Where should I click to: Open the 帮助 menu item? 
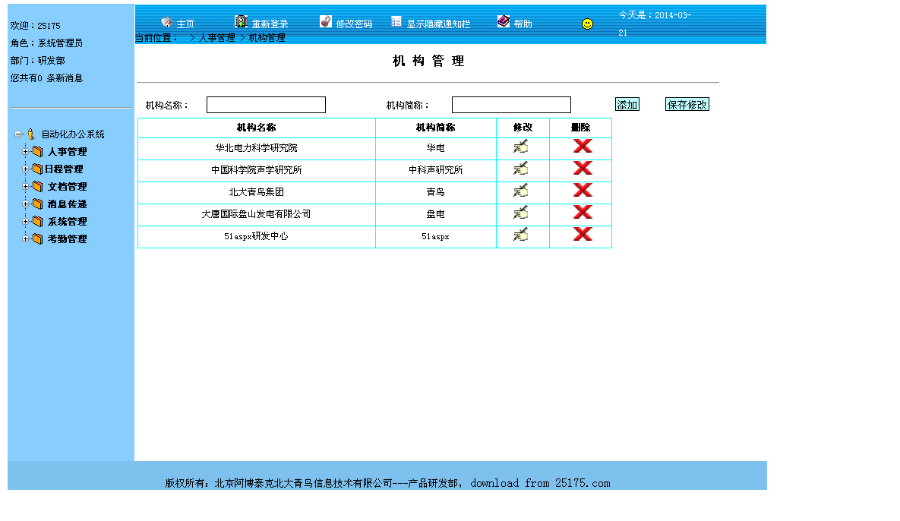(x=523, y=24)
